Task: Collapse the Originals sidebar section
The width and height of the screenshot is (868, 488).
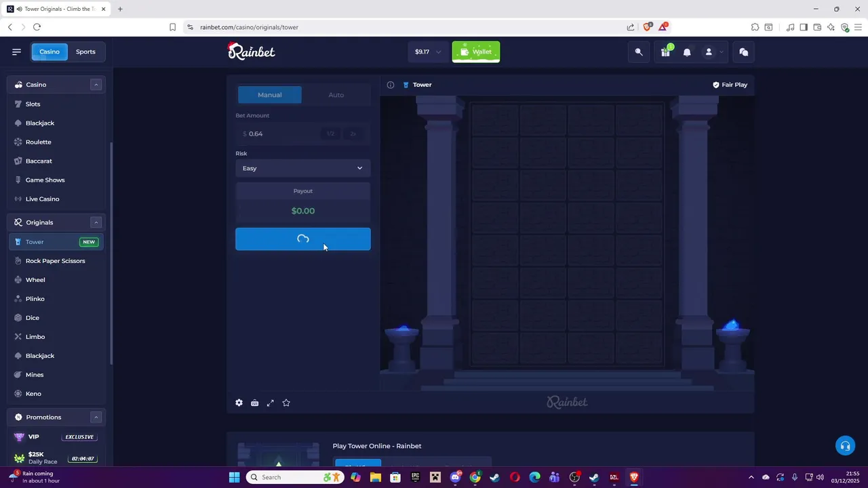Action: point(96,222)
